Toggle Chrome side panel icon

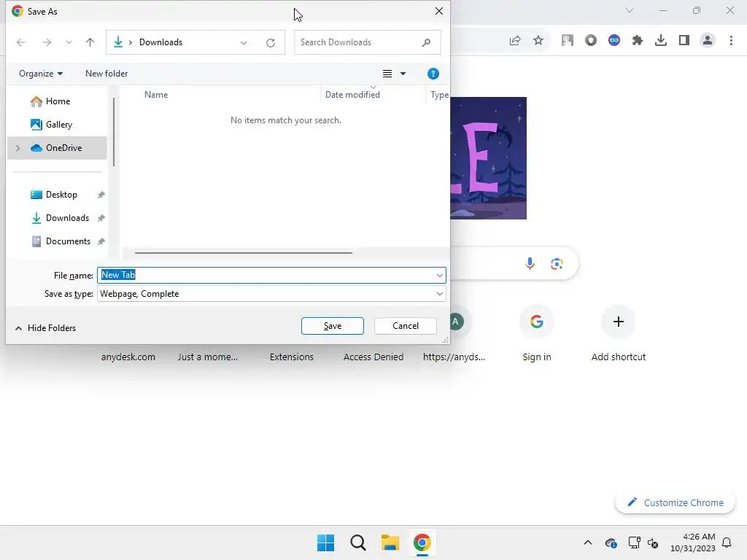(684, 41)
